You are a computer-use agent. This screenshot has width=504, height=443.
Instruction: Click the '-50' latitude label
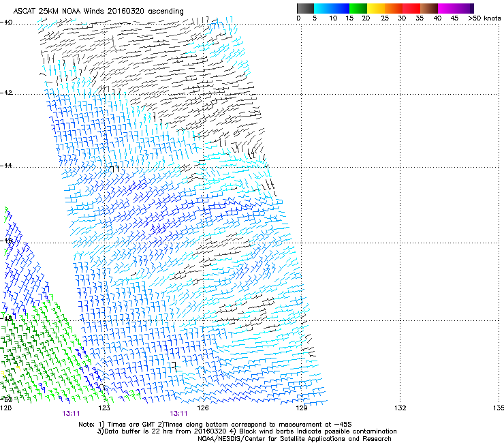6,399
